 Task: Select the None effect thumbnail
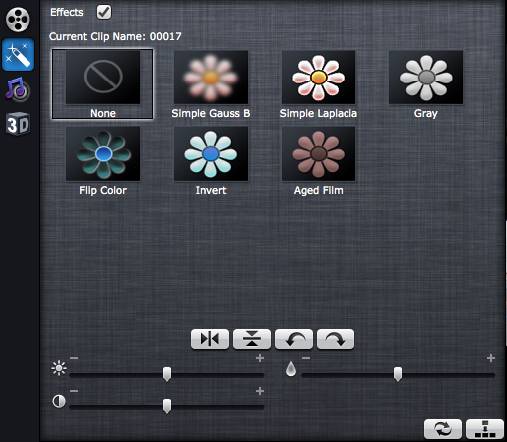[103, 84]
